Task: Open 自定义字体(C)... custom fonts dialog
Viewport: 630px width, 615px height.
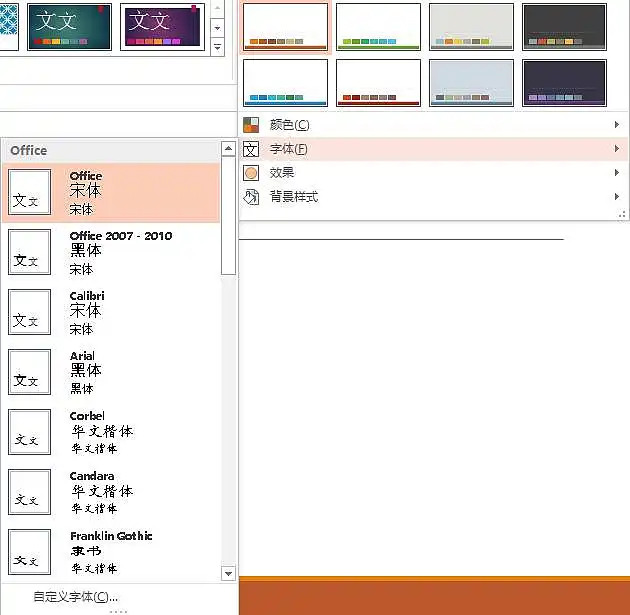Action: [76, 597]
